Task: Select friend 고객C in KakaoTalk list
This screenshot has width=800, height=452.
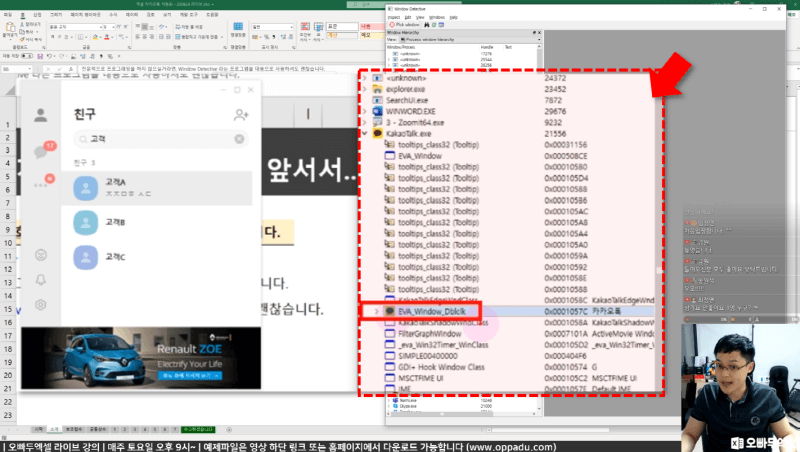Action: tap(157, 257)
